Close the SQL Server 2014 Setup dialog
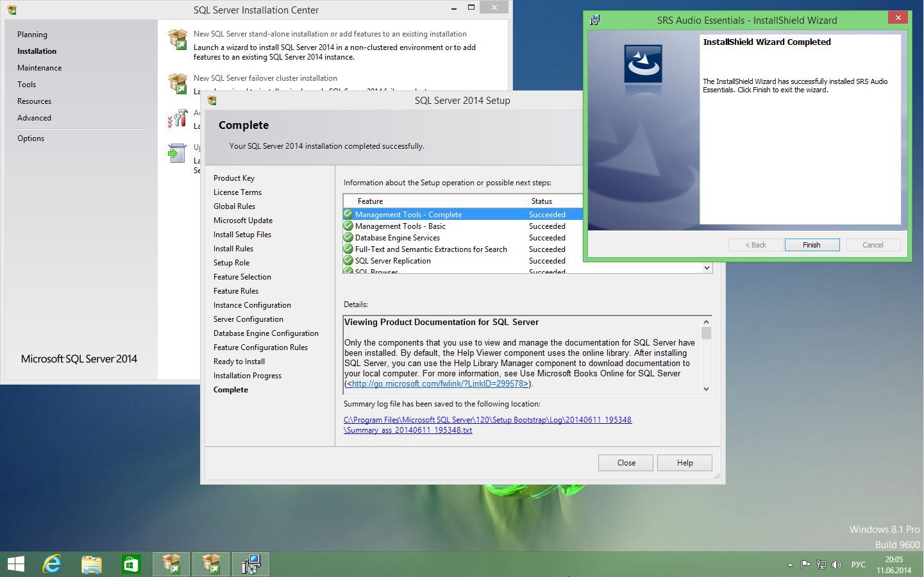The width and height of the screenshot is (924, 577). [626, 463]
